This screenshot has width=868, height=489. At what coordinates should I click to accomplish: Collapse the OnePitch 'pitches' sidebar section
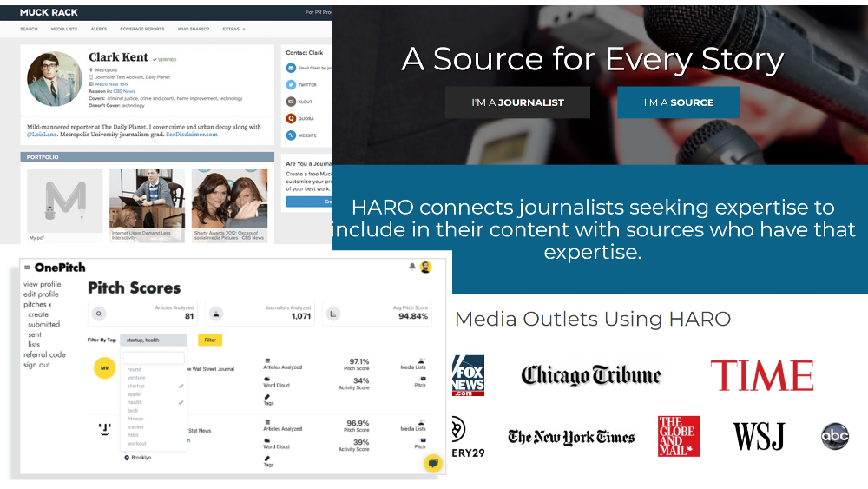point(37,305)
